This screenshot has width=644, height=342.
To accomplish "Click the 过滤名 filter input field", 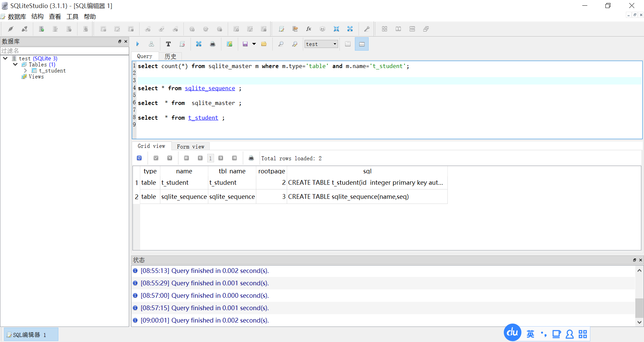I will pos(64,51).
